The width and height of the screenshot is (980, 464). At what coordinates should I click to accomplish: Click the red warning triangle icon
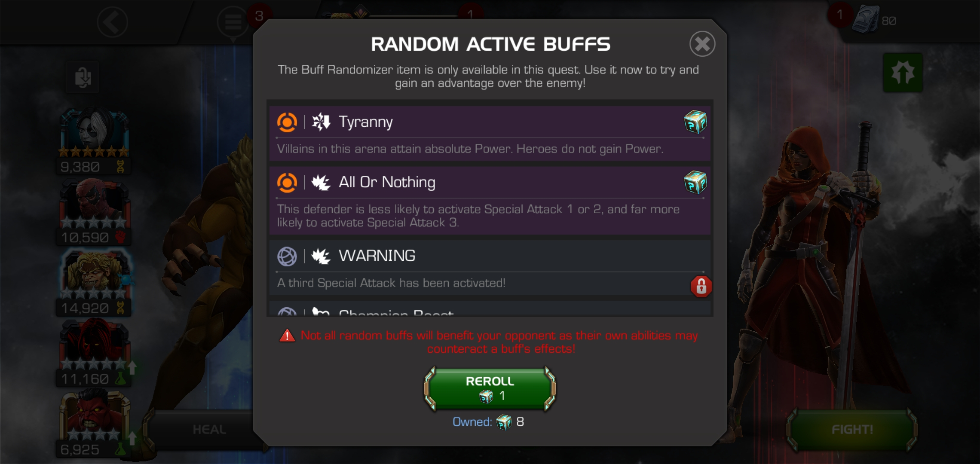click(x=287, y=336)
